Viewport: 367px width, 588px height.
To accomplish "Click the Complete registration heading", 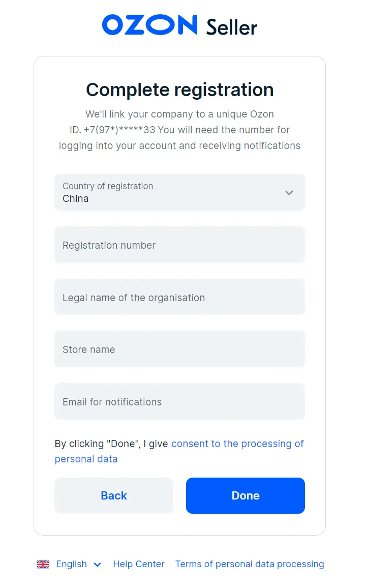I will [180, 90].
